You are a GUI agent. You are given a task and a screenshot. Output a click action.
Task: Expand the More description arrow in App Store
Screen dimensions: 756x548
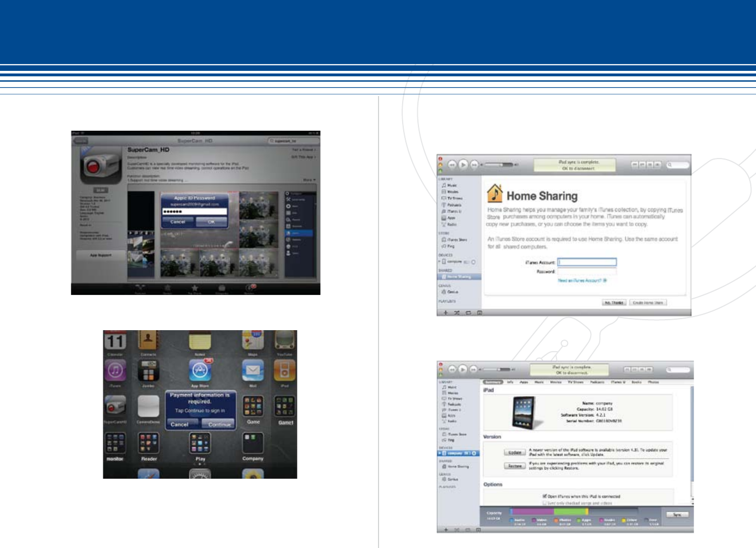(309, 180)
